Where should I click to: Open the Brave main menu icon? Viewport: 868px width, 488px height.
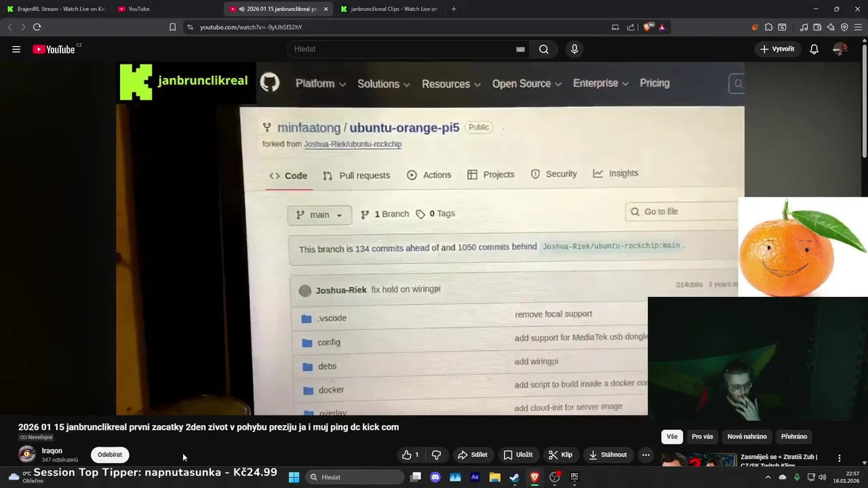point(858,27)
